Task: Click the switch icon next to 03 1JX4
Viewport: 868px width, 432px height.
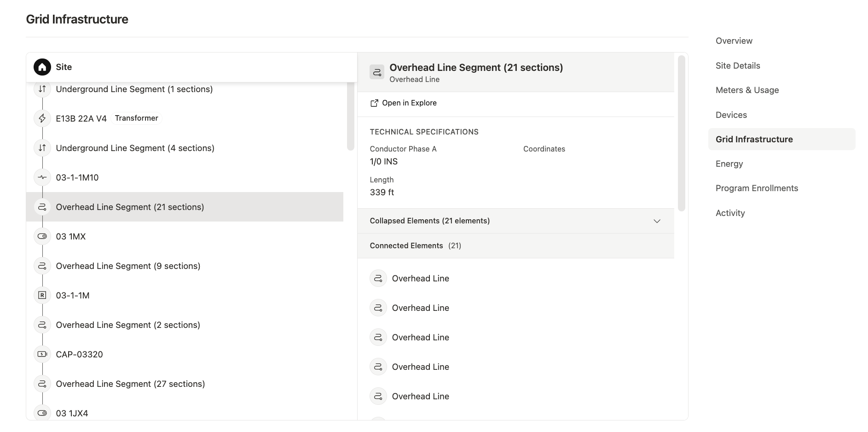Action: pyautogui.click(x=42, y=413)
